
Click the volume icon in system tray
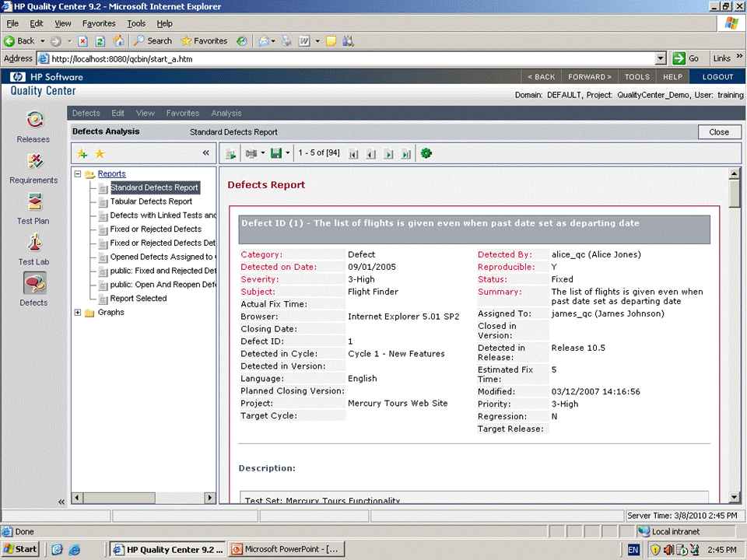point(668,550)
